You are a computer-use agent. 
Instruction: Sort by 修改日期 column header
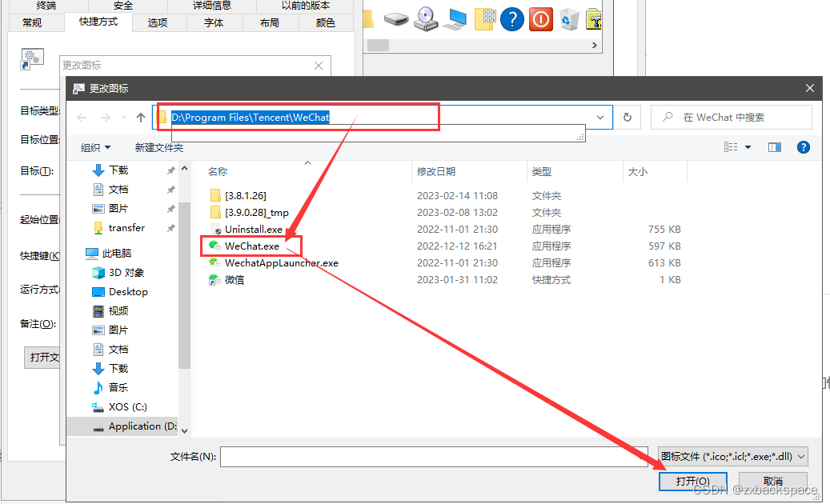point(436,171)
